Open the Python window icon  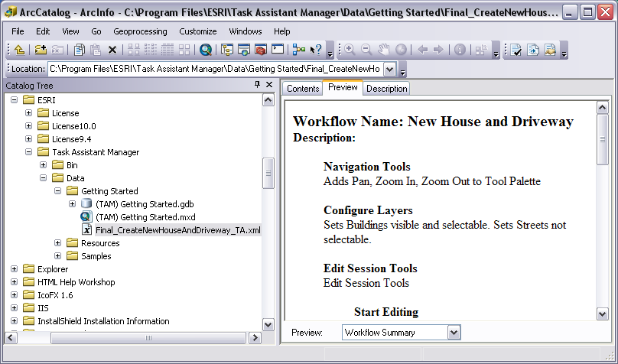[278, 50]
